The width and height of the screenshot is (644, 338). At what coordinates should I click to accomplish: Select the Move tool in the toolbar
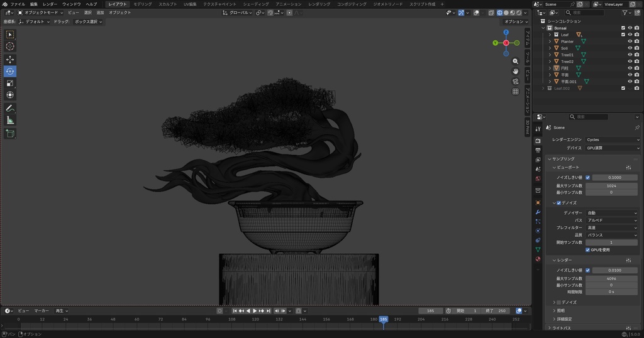coord(10,59)
